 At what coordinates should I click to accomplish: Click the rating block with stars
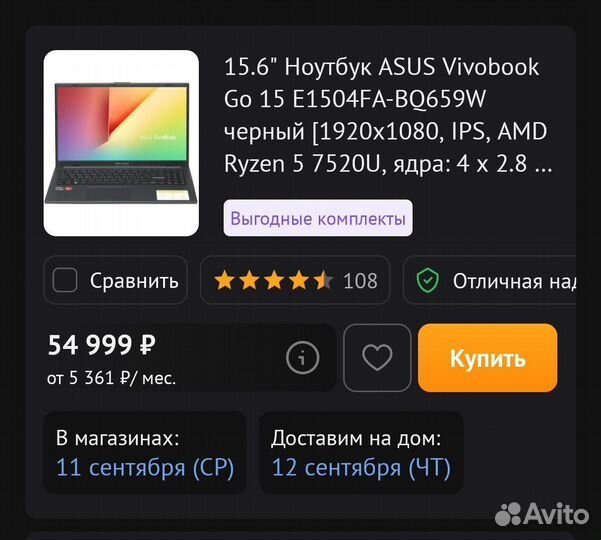296,280
